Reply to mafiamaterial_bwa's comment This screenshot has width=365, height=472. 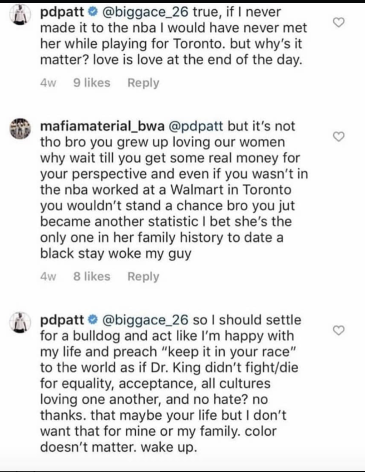click(143, 277)
